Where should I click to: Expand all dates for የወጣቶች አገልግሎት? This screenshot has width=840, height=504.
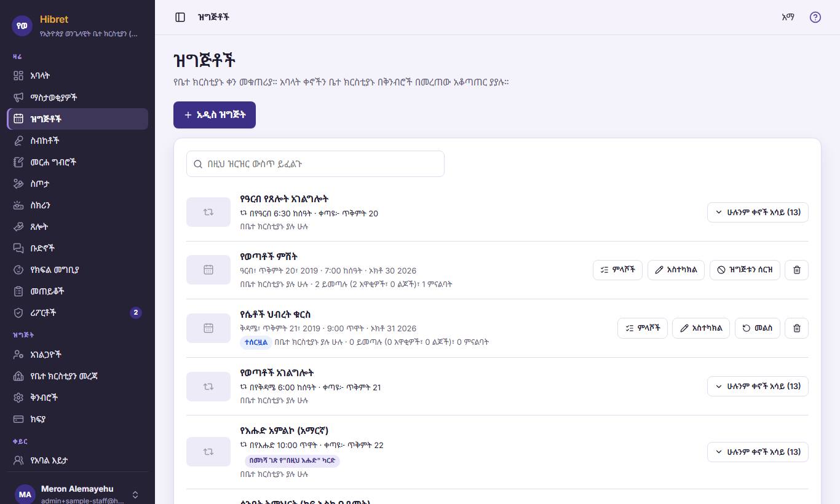click(x=758, y=386)
